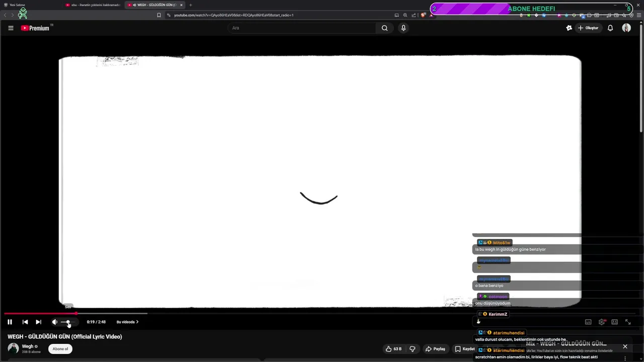Open the YouTube hamburger guide menu
Viewport: 644px width, 362px height.
11,28
